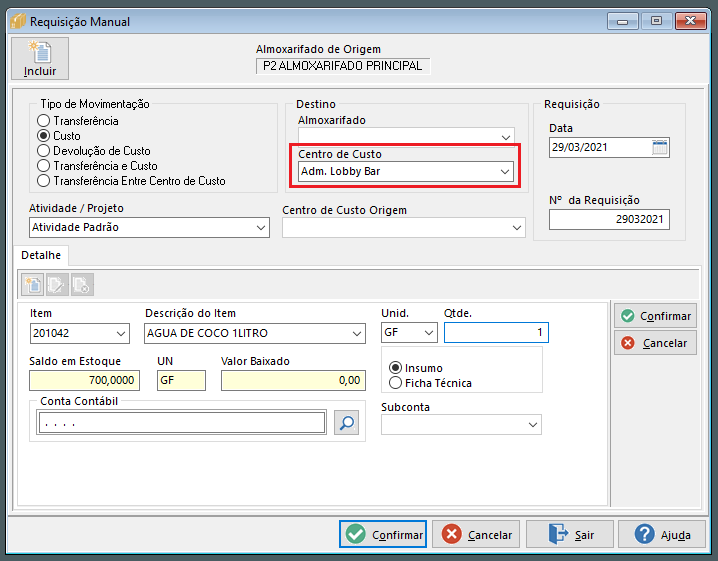Open the Centro de Custo Origem dropdown

coord(517,228)
